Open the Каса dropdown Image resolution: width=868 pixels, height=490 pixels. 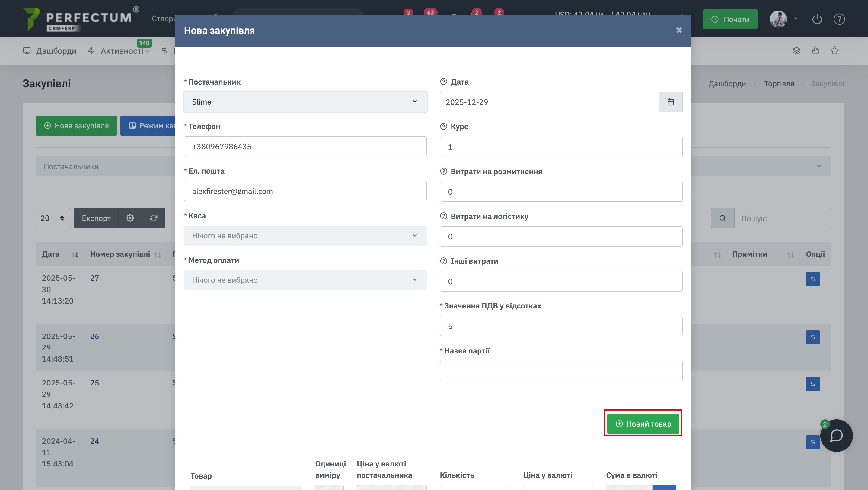305,236
